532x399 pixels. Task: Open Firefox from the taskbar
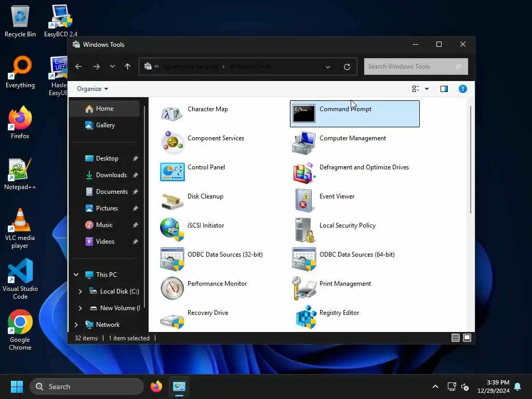pyautogui.click(x=156, y=387)
